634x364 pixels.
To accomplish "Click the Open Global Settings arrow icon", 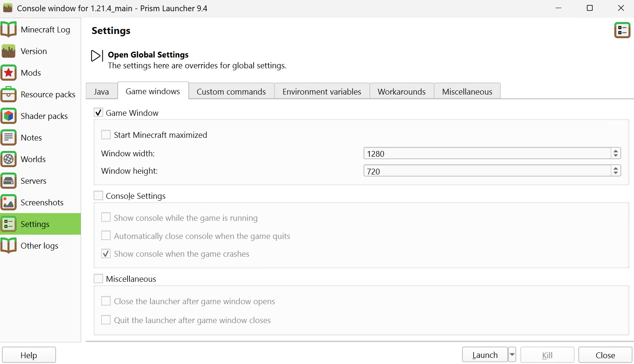I will tap(97, 56).
